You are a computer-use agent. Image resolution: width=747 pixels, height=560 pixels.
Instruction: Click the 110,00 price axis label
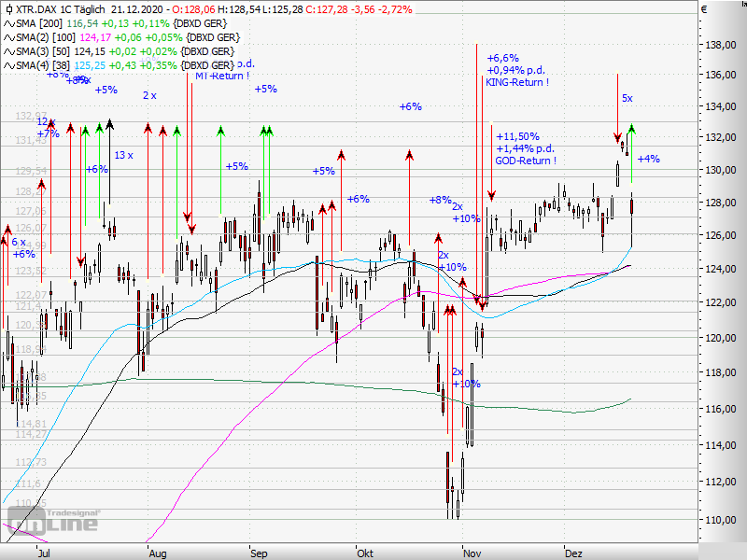click(x=721, y=520)
